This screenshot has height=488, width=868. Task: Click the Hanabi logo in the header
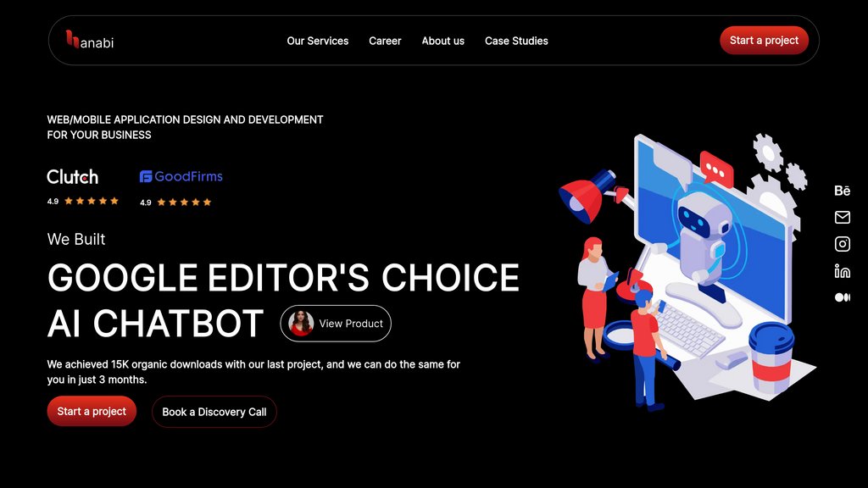pyautogui.click(x=90, y=40)
